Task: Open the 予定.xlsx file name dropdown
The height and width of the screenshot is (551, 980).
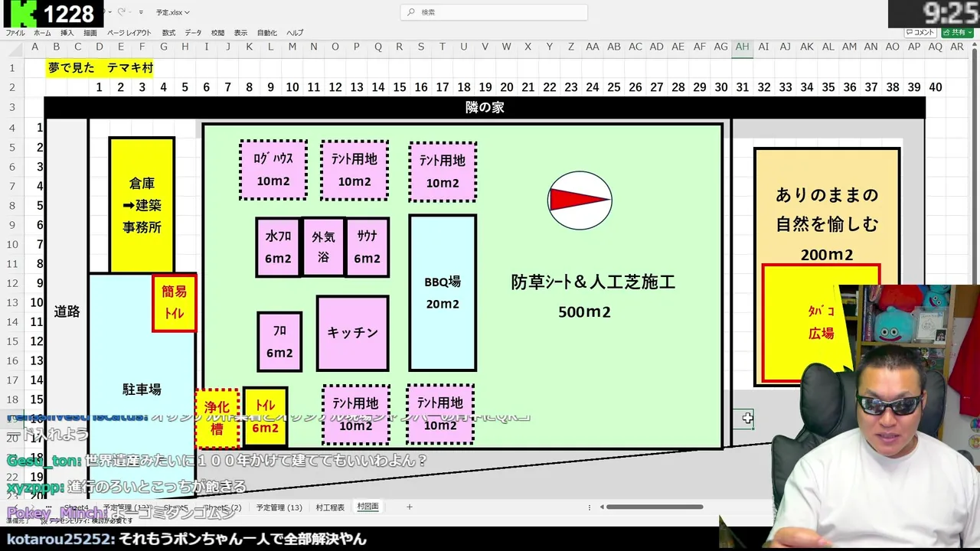Action: click(x=172, y=12)
